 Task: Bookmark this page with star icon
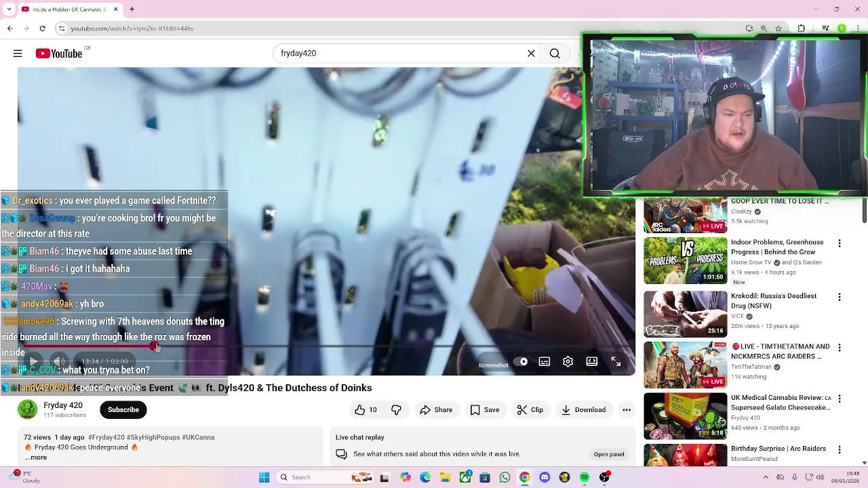[778, 28]
